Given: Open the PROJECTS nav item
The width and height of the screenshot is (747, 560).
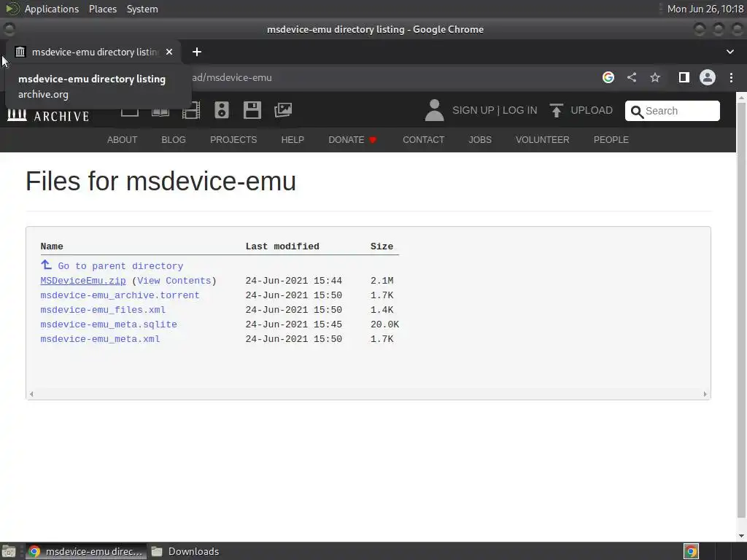Looking at the screenshot, I should point(233,139).
